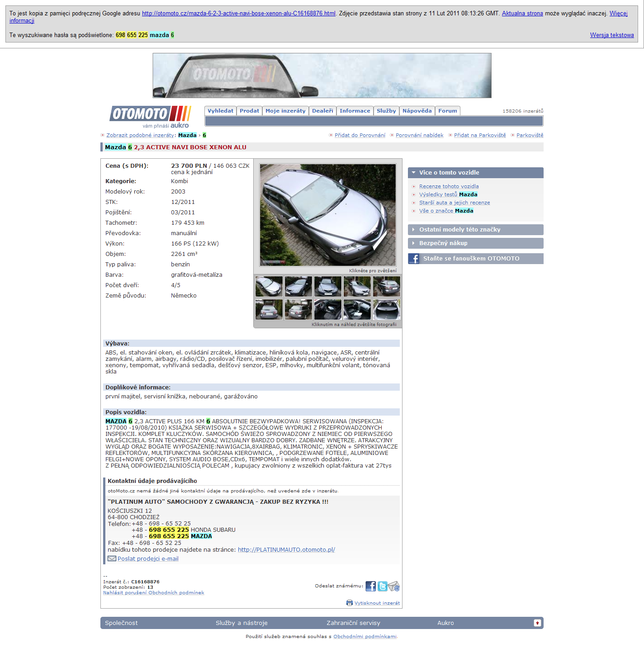The image size is (644, 648).
Task: Open the PLATINUMAUTO.otomoto.pl dealer link
Action: click(x=286, y=550)
